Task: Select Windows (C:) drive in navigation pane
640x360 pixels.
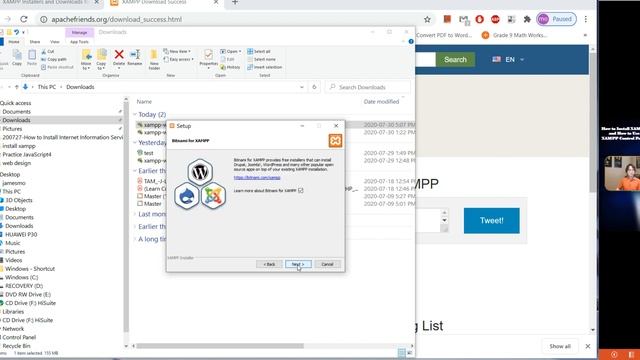Action: click(22, 277)
